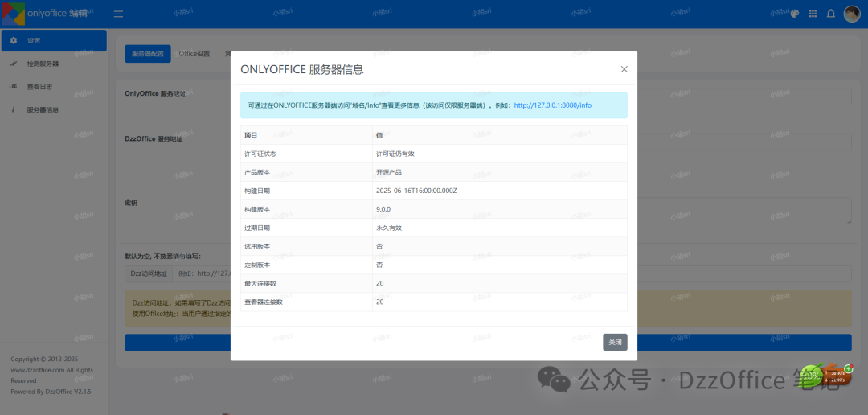Click the 过期日期 row label
Screen dimensions: 868x415
pyautogui.click(x=257, y=228)
